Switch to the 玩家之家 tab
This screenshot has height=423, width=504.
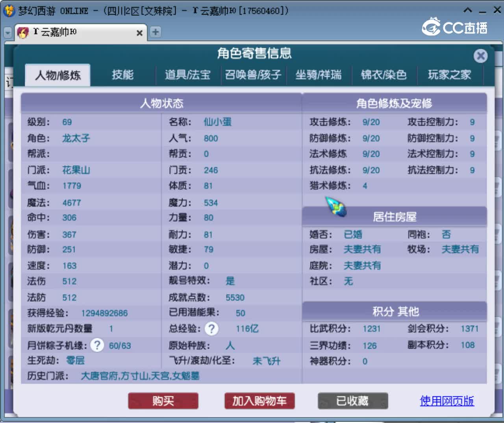pos(450,75)
